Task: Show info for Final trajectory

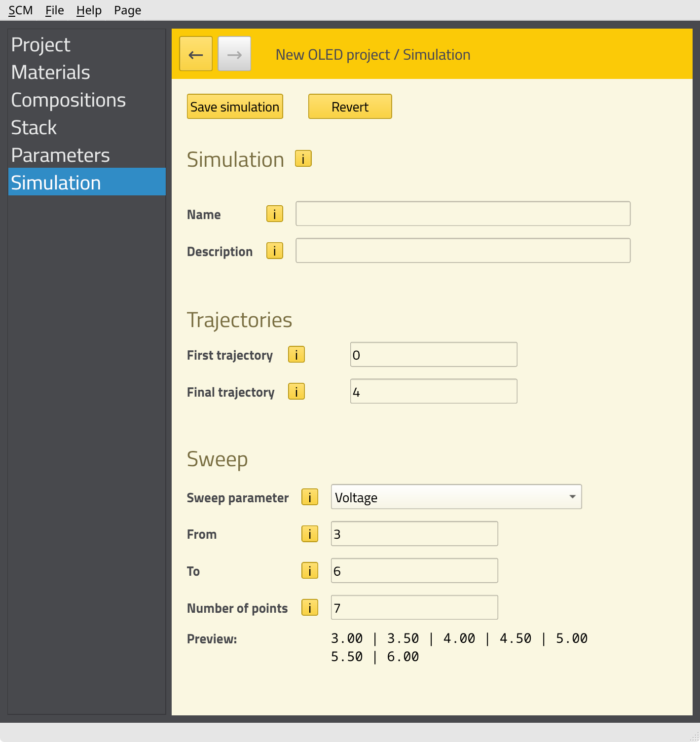Action: click(296, 392)
